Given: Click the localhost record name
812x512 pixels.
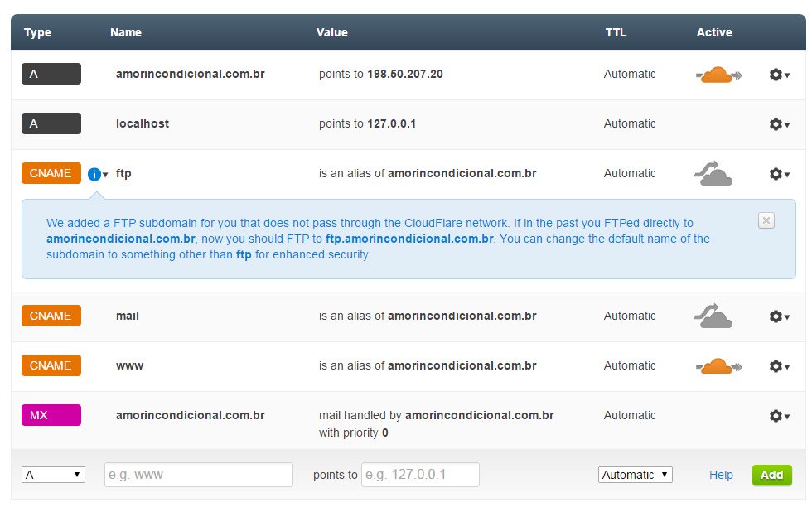Looking at the screenshot, I should click(x=143, y=123).
